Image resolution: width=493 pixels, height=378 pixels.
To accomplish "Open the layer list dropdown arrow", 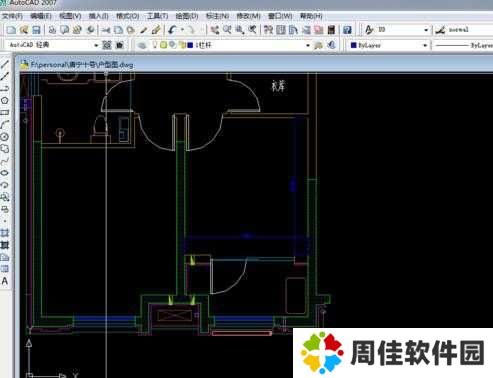I will (x=308, y=45).
